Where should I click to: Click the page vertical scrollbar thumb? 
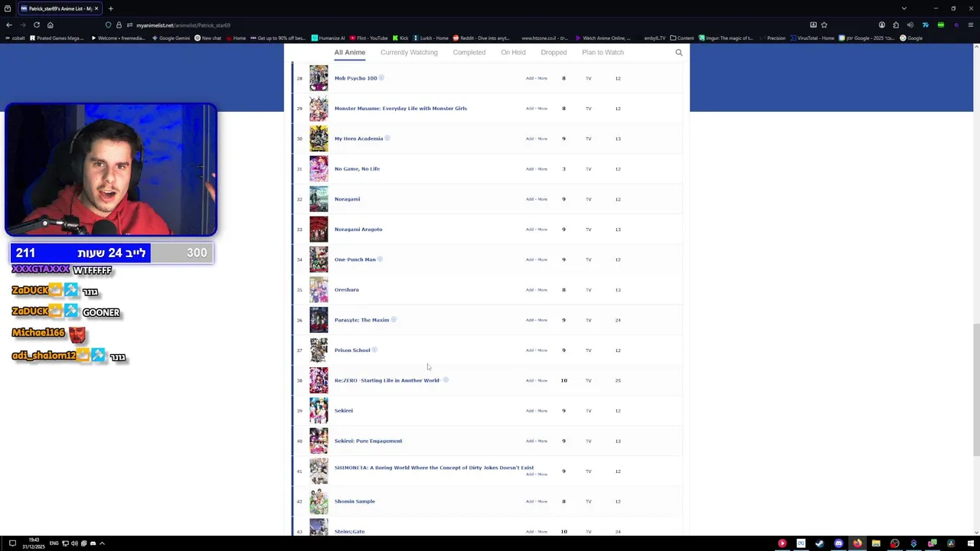[x=976, y=390]
